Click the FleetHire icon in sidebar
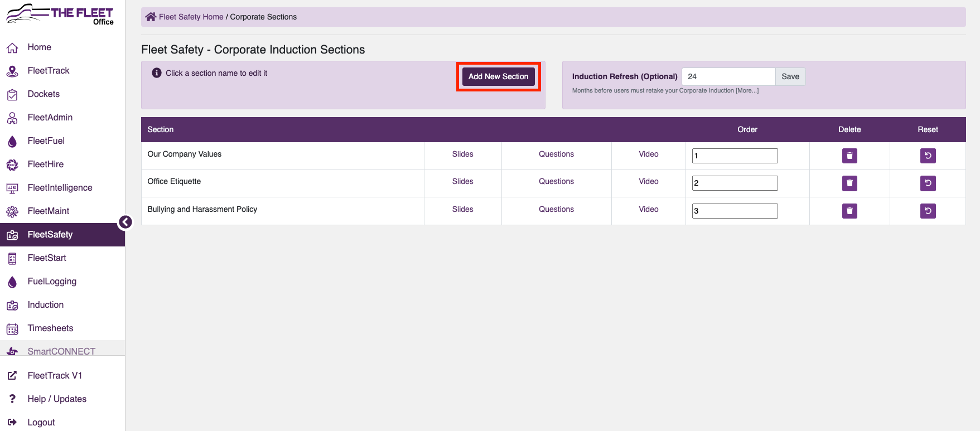Viewport: 980px width, 431px height. (x=12, y=165)
